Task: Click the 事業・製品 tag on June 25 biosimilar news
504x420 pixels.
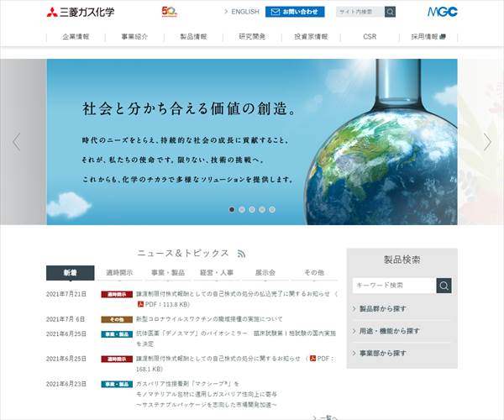Action: [117, 334]
